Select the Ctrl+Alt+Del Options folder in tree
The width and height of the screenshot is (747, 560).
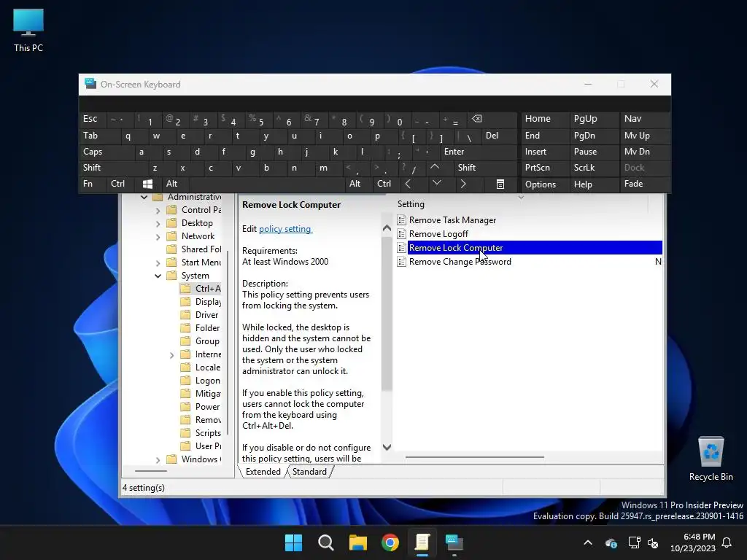tap(201, 289)
